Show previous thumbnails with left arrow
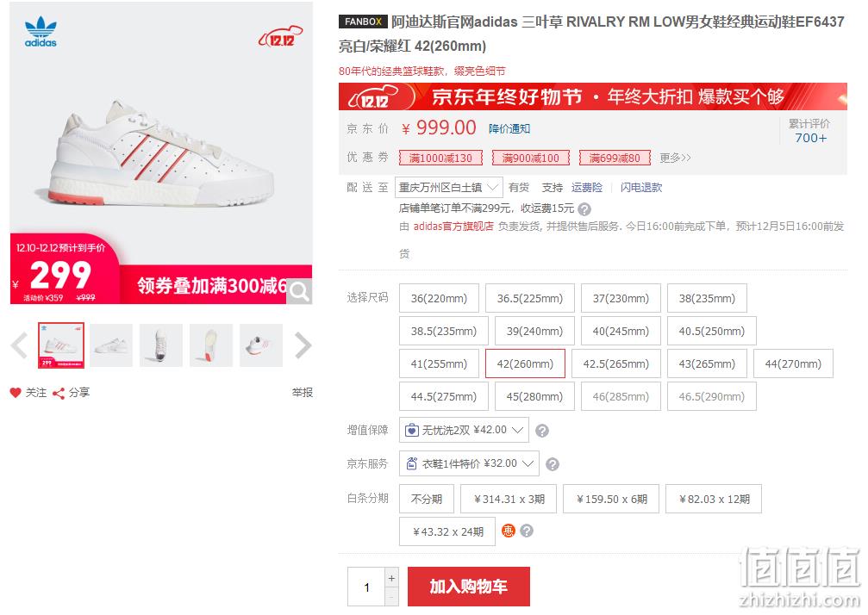This screenshot has height=615, width=868. coord(19,345)
